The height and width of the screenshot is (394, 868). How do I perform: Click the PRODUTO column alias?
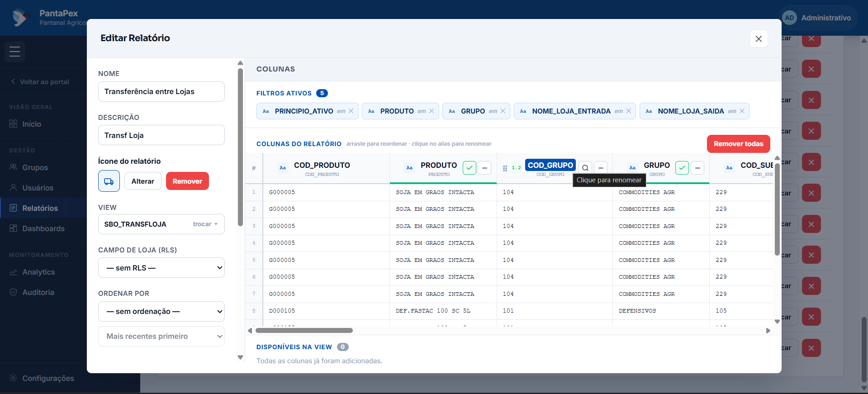(439, 165)
